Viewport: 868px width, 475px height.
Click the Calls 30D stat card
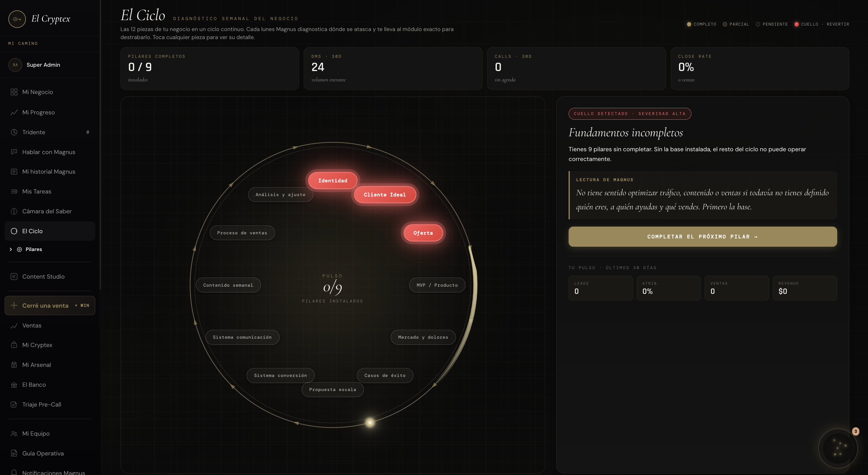coord(576,68)
